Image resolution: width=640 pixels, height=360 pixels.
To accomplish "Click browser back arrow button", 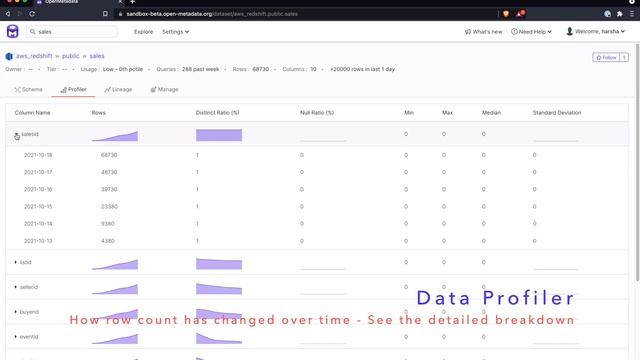I will (x=7, y=14).
